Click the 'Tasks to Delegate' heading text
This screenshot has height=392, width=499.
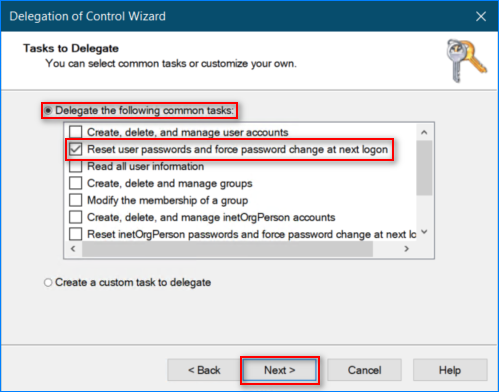tap(71, 48)
